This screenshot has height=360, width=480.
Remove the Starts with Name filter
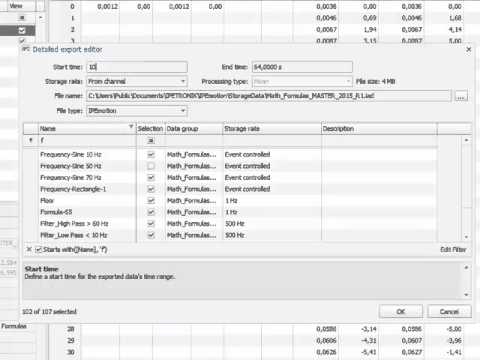coord(29,249)
